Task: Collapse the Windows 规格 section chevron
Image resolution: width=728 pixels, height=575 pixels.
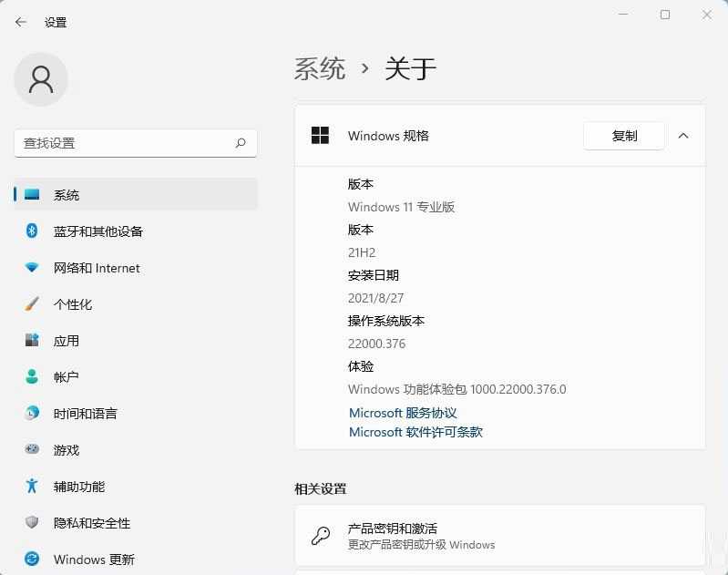Action: click(683, 136)
